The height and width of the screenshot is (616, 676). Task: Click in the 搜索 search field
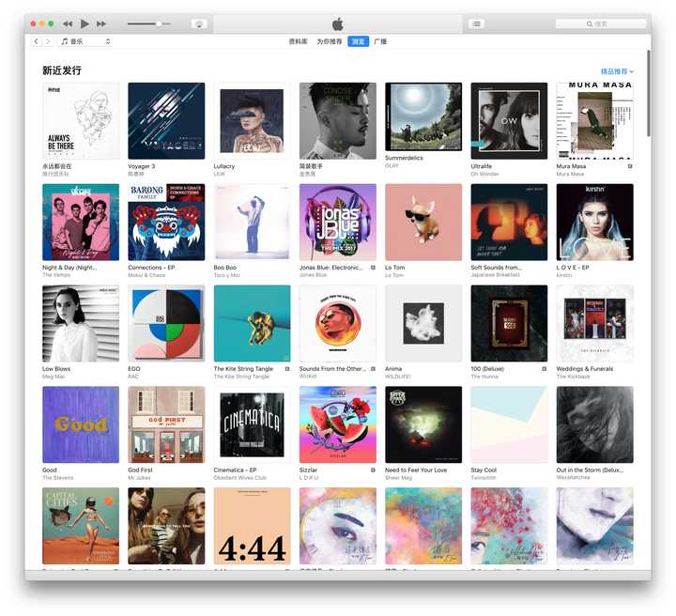coord(600,24)
